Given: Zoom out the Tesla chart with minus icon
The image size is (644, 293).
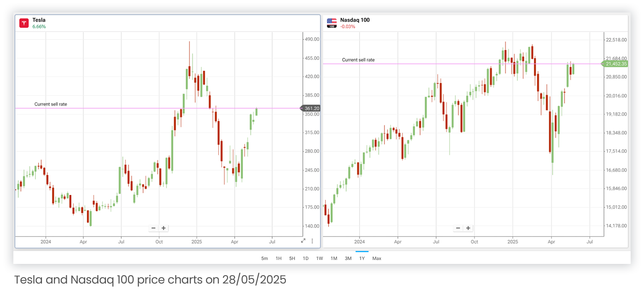Looking at the screenshot, I should coord(153,228).
